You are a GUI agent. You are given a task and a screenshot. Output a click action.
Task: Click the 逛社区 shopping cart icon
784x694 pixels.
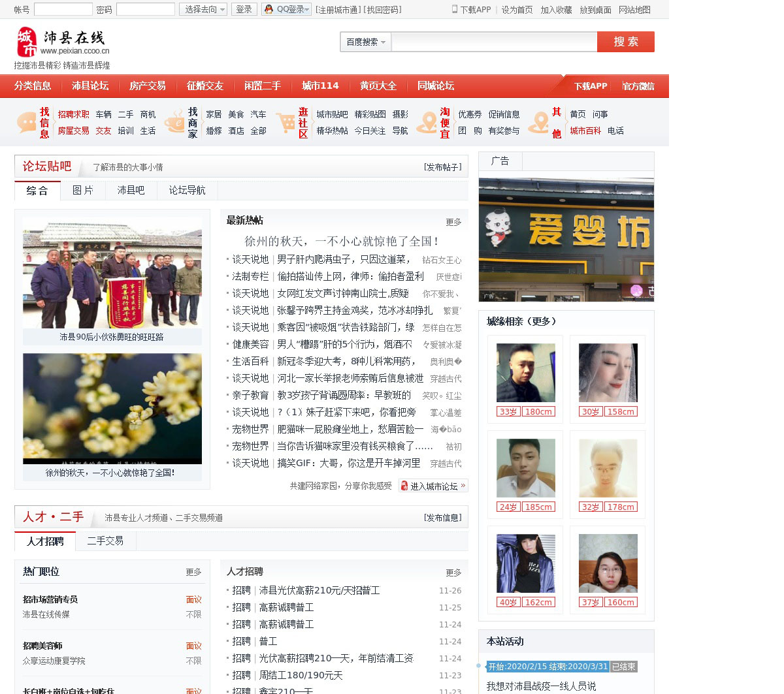tap(286, 122)
